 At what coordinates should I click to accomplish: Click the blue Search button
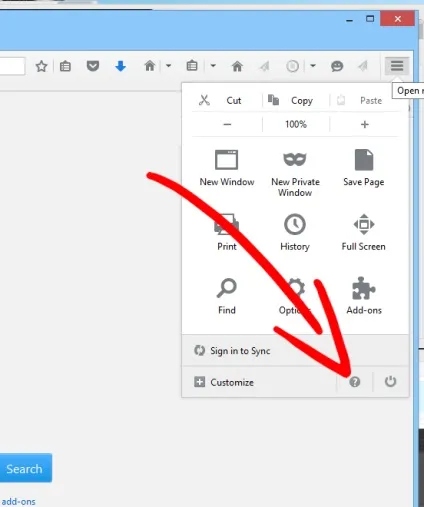point(25,468)
